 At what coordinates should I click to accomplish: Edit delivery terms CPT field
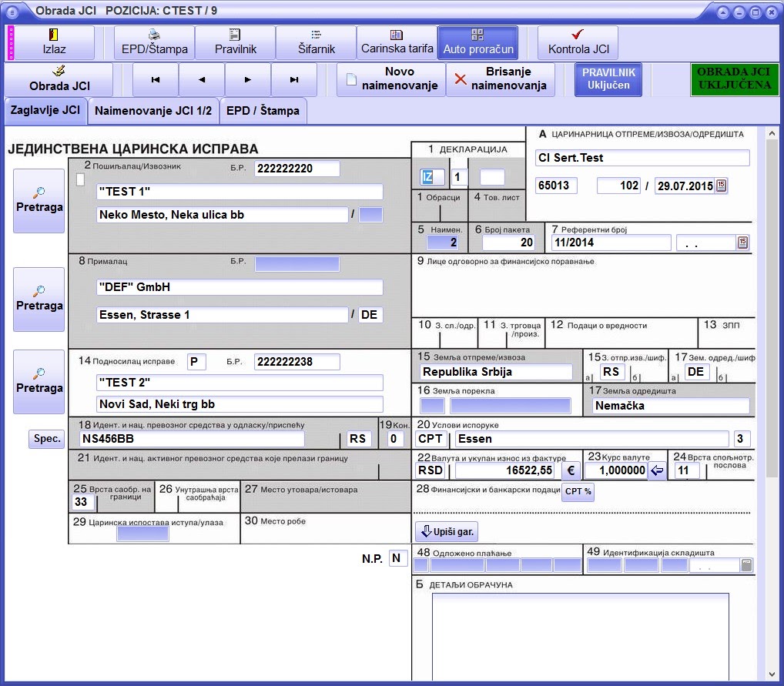431,439
